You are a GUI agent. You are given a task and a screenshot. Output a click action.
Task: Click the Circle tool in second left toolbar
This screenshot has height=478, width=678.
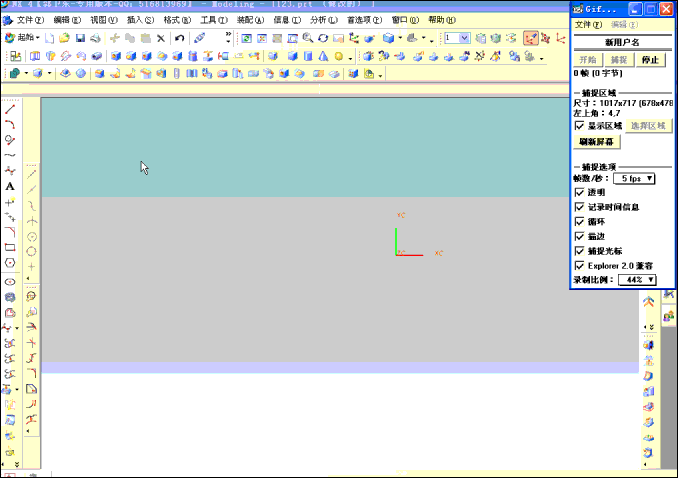pyautogui.click(x=31, y=252)
